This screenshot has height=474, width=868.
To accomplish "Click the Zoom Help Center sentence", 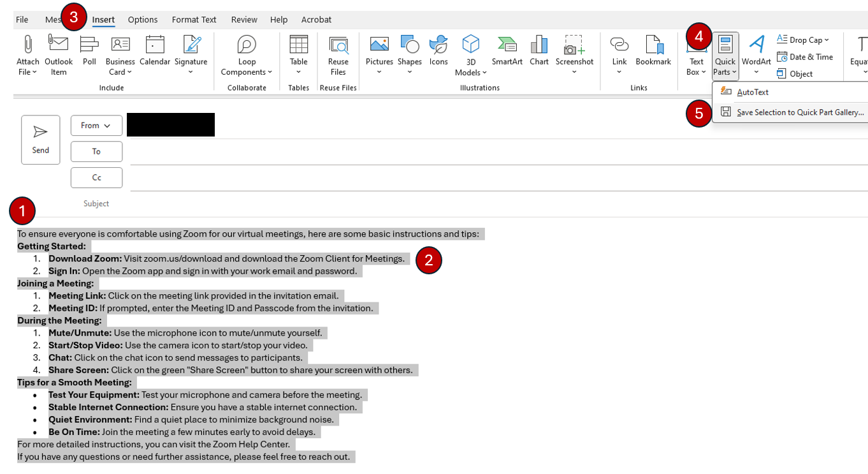I will (x=154, y=444).
